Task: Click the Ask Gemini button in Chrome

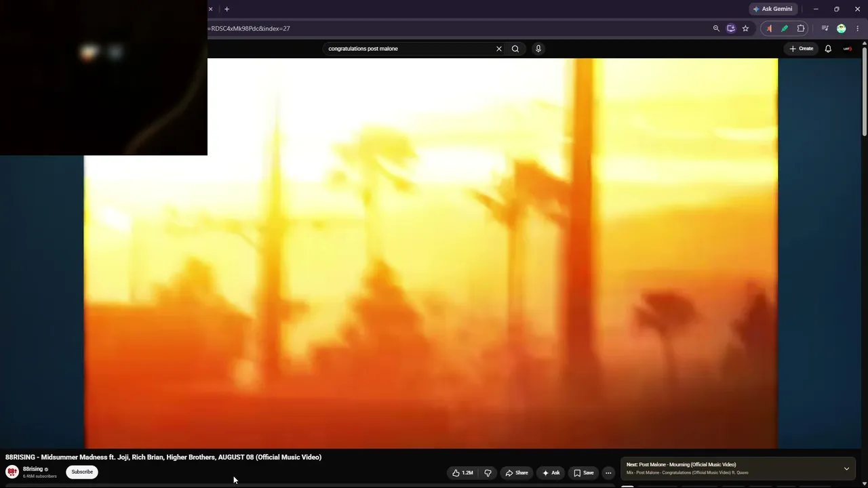Action: click(772, 9)
